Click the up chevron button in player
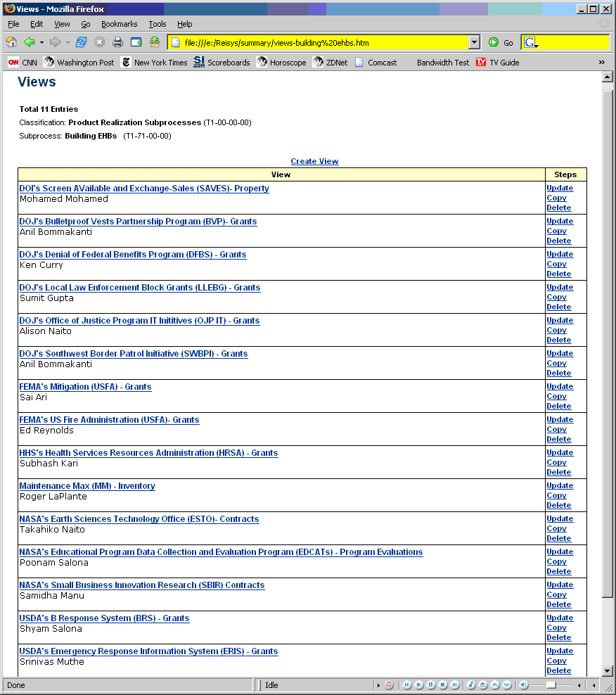The height and width of the screenshot is (695, 616). click(495, 685)
